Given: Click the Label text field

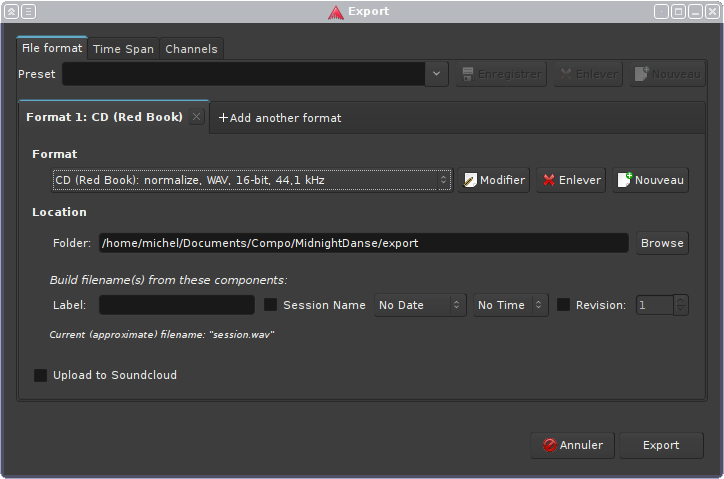Looking at the screenshot, I should pyautogui.click(x=177, y=305).
